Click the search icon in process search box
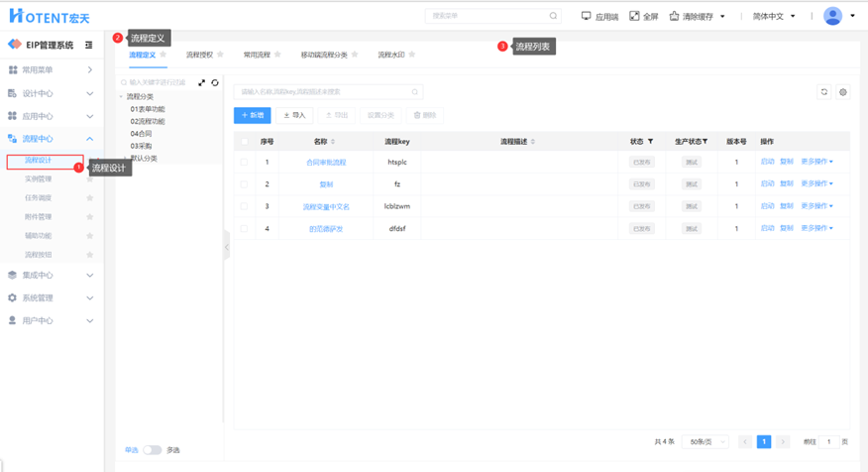Image resolution: width=868 pixels, height=472 pixels. click(414, 92)
